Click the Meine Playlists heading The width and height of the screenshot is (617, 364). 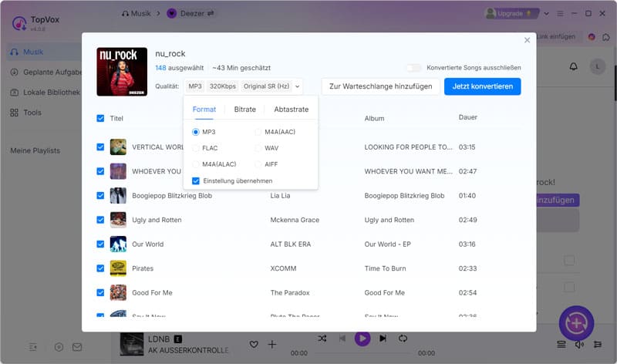(x=35, y=150)
